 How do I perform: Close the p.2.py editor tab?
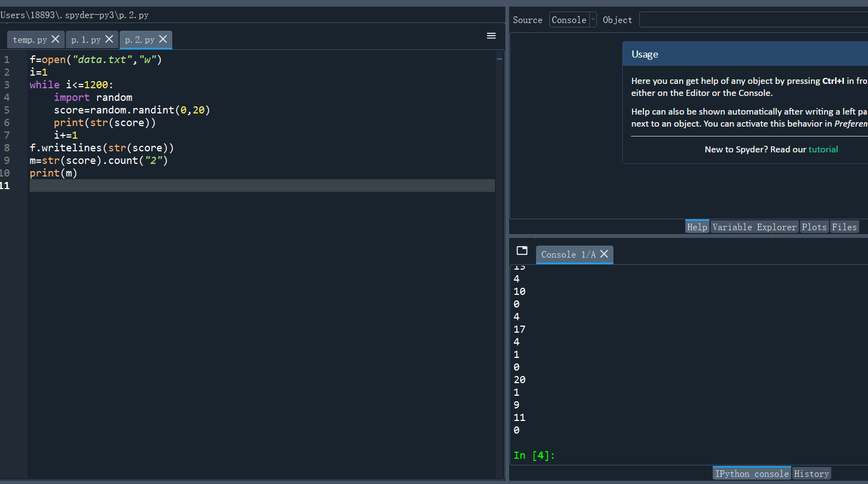[163, 39]
